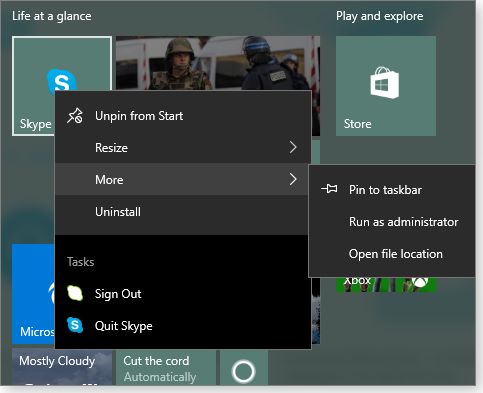Click the green icon beside Sign Out
This screenshot has width=483, height=393.
(75, 293)
